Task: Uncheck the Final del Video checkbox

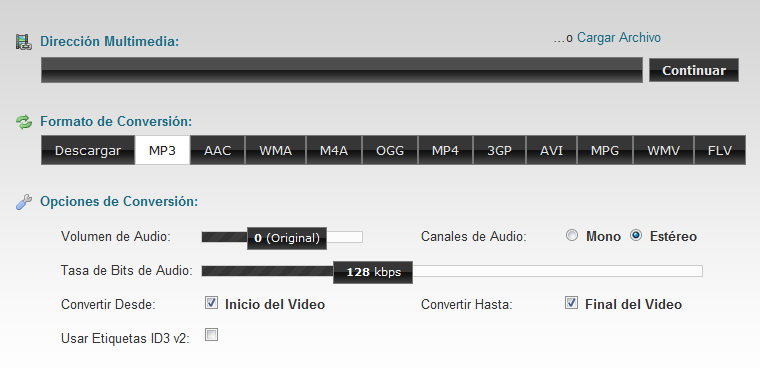Action: [572, 303]
